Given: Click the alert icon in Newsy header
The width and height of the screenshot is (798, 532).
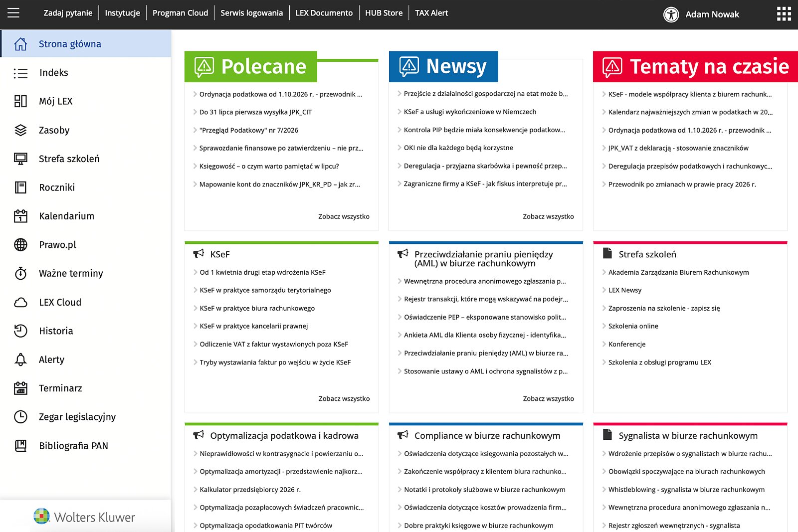Looking at the screenshot, I should [409, 66].
